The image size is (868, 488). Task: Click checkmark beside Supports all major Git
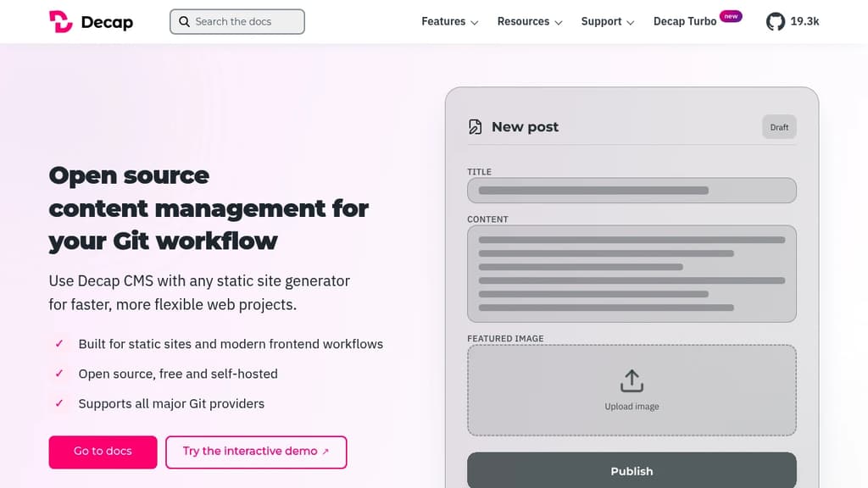(59, 403)
